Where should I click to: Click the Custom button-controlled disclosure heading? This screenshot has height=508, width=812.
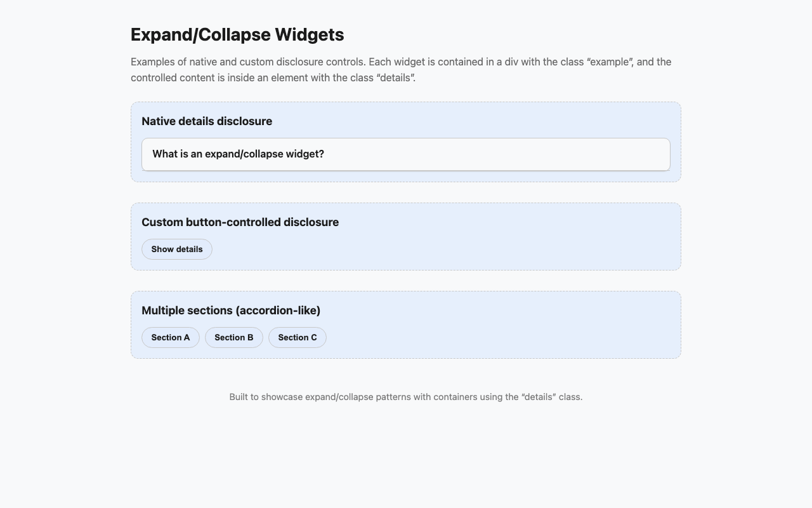pos(240,222)
